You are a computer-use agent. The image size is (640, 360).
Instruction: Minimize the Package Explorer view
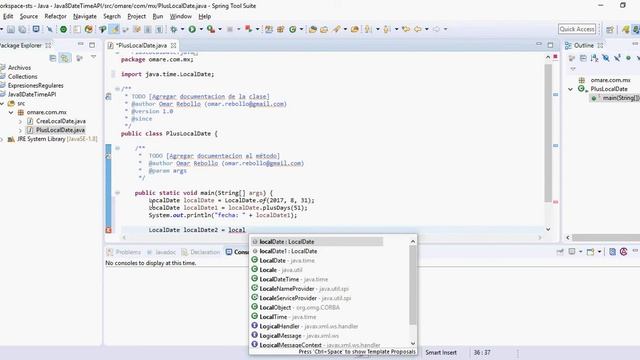(80, 44)
